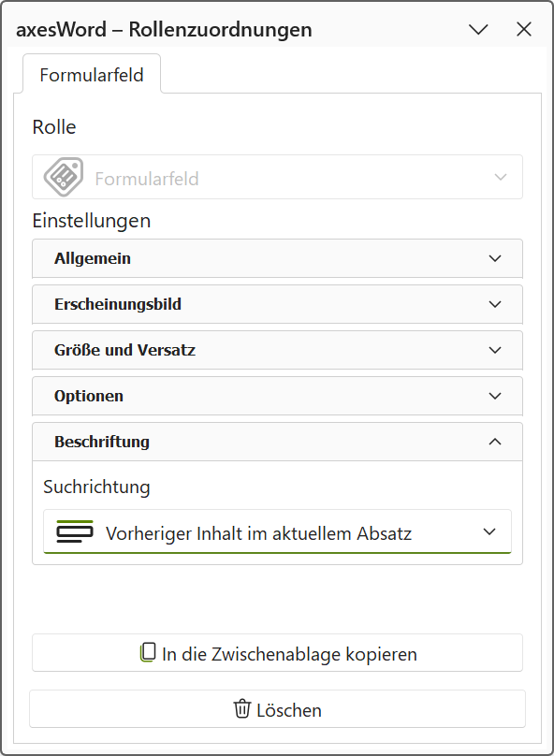The width and height of the screenshot is (554, 756).
Task: Click the chevron arrow in the Allgemein row
Action: pos(495,258)
